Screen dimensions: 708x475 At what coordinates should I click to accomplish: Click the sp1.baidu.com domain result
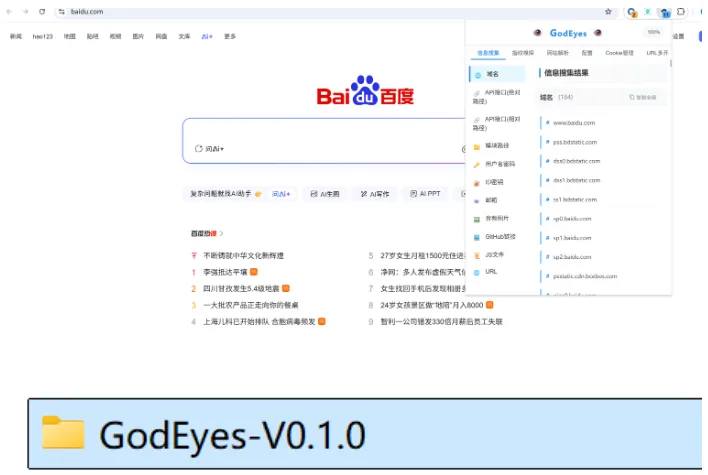click(x=572, y=238)
